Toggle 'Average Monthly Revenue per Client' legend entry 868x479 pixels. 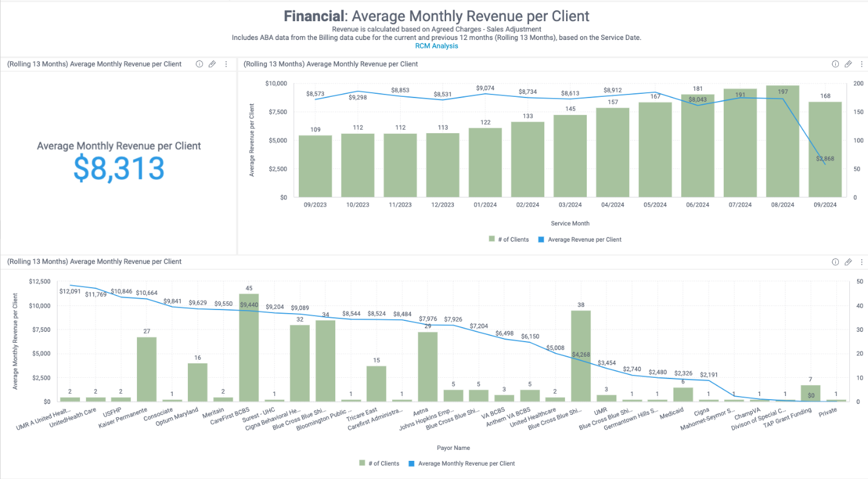coord(462,463)
